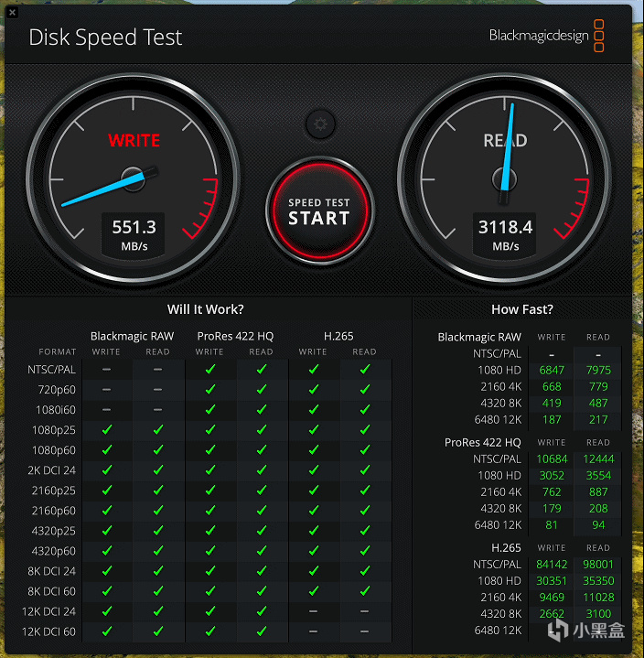The height and width of the screenshot is (658, 644).
Task: Click the Blackmagicdesign logo
Action: pos(547,36)
